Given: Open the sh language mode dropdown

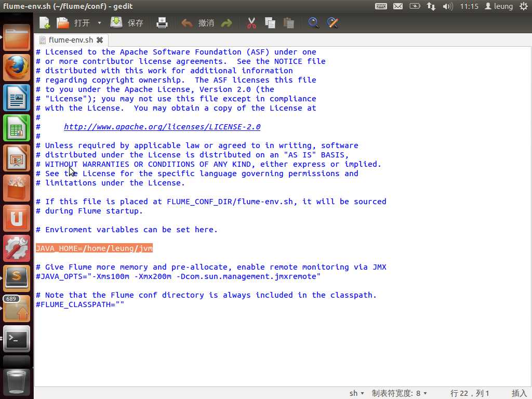Looking at the screenshot, I should click(x=356, y=393).
